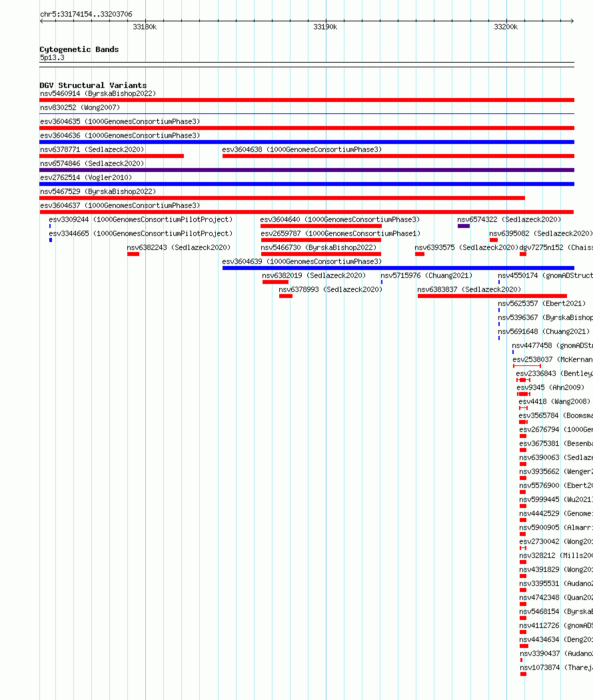This screenshot has height=700, width=593.
Task: Click nsv6382019 (Sedlazeck2020) label
Action: click(314, 275)
